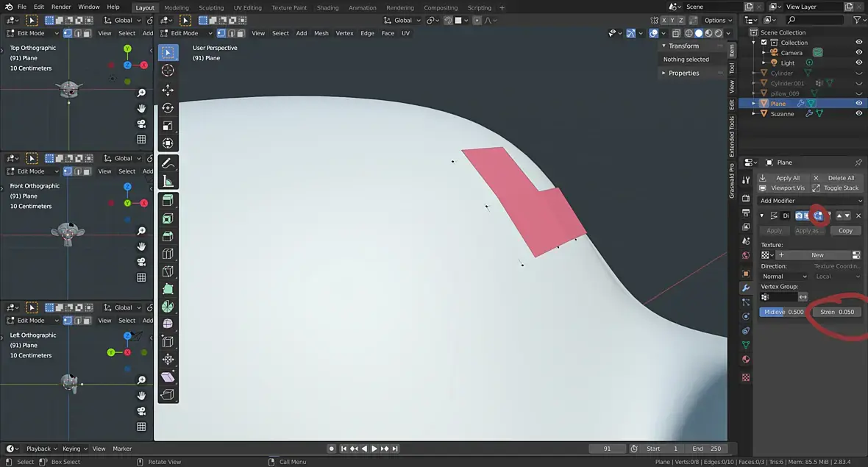
Task: Toggle visibility of Suzanne in outliner
Action: [858, 113]
